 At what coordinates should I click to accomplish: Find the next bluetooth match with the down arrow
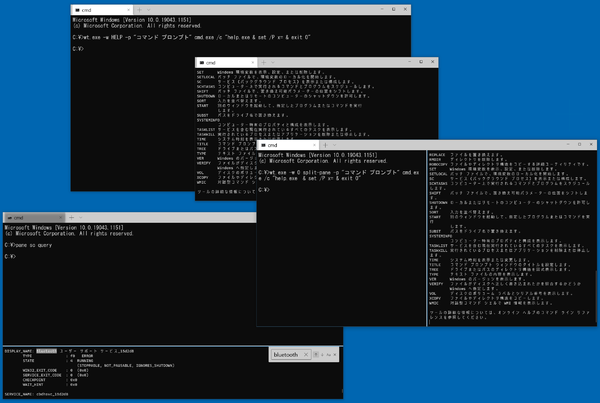pyautogui.click(x=322, y=355)
